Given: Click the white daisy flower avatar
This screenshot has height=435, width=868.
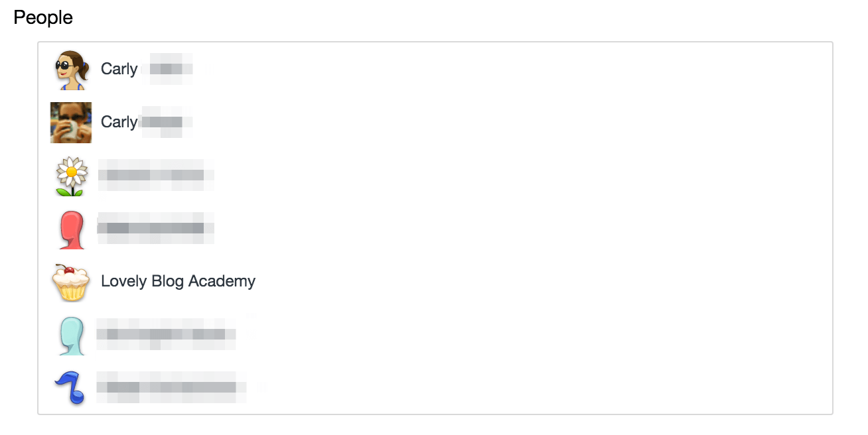Looking at the screenshot, I should [x=71, y=176].
